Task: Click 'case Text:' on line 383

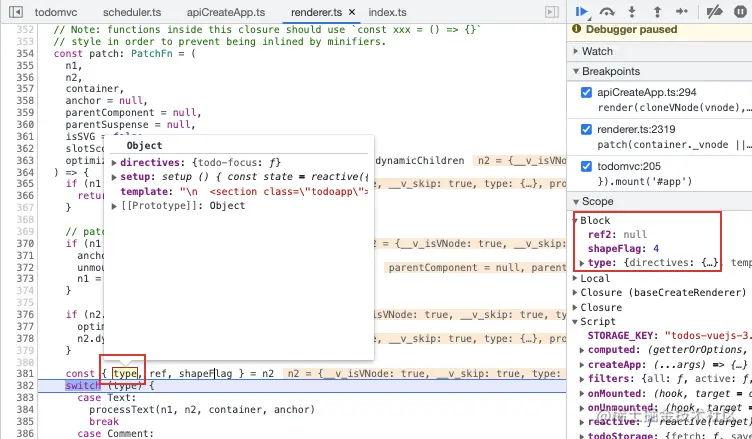Action: point(107,397)
